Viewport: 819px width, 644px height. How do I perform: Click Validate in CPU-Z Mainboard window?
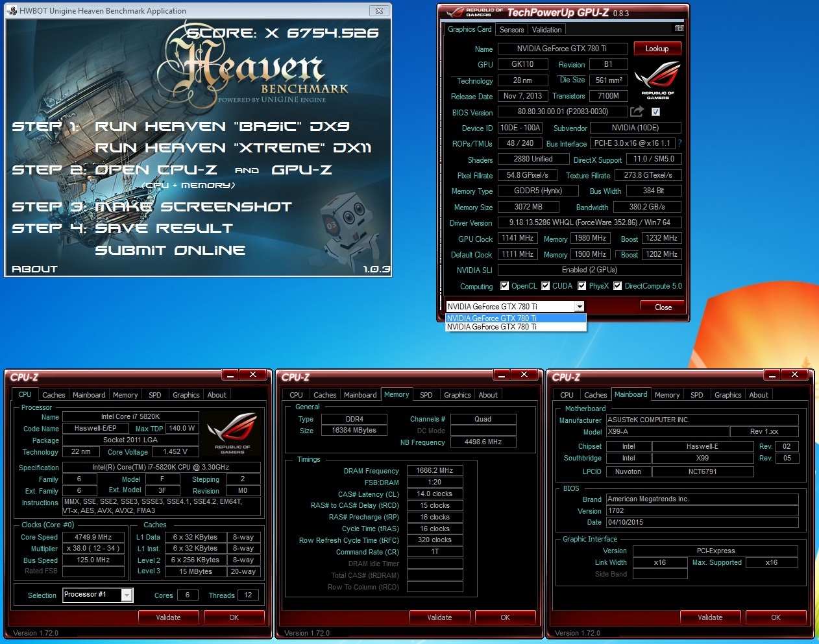pos(710,617)
